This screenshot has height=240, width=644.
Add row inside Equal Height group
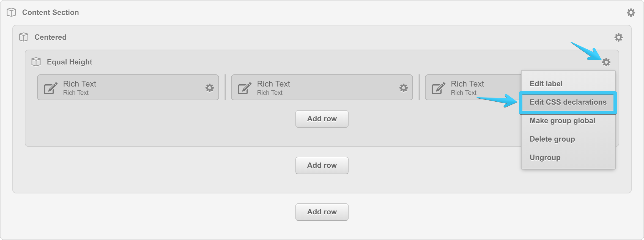click(322, 119)
